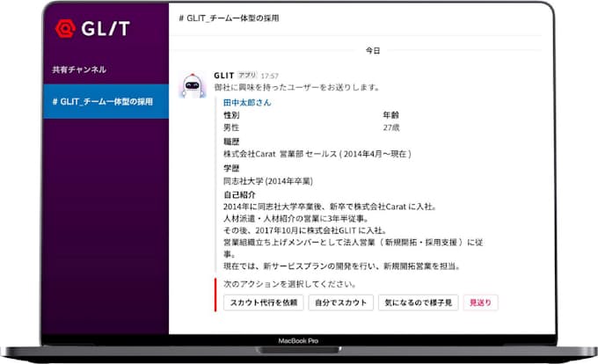Click the GLIT robot bot avatar
The image size is (598, 364).
194,85
